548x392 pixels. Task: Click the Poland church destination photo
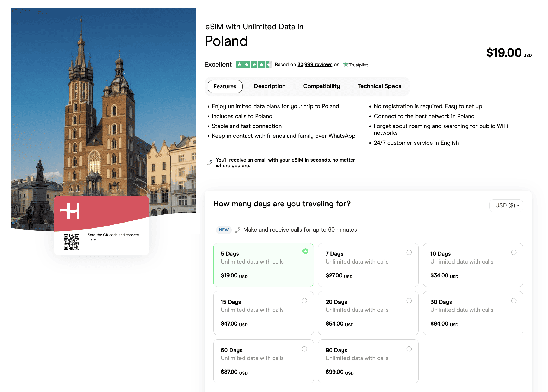(103, 108)
